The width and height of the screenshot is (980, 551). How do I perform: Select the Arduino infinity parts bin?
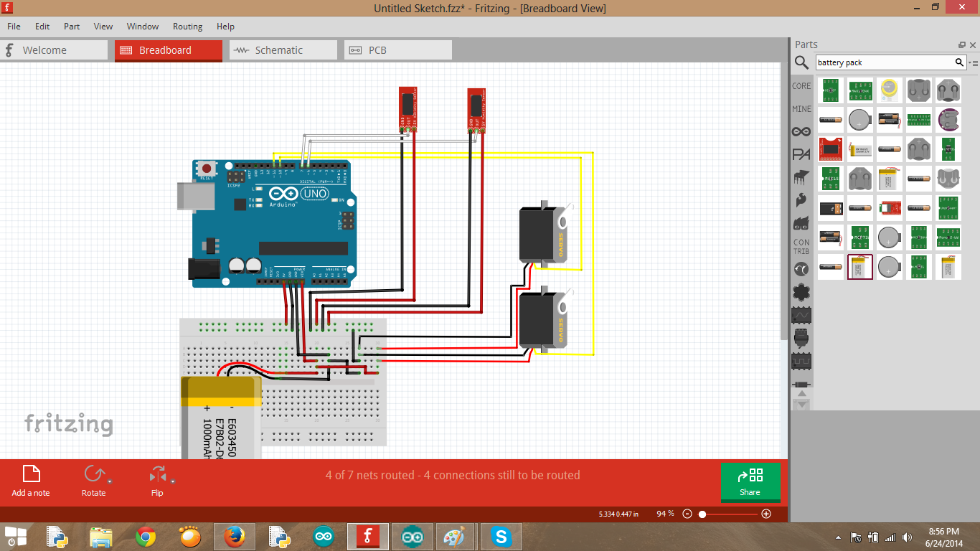point(801,131)
